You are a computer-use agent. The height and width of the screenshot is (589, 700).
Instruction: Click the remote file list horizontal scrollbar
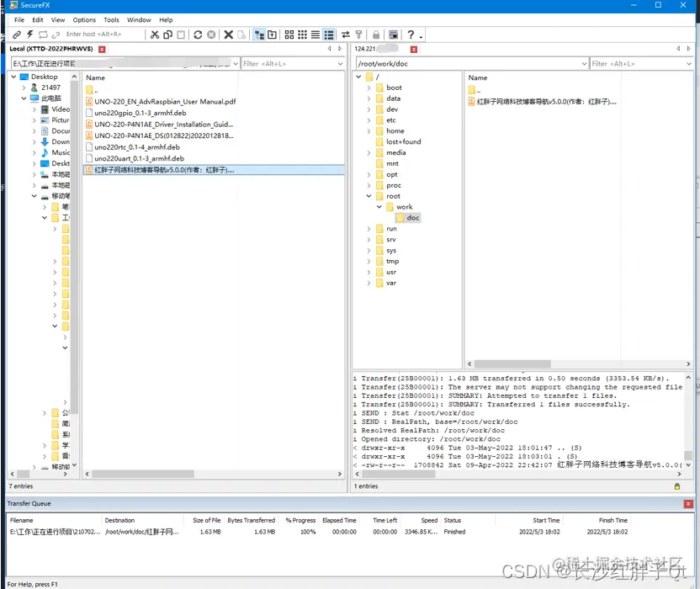coord(579,364)
